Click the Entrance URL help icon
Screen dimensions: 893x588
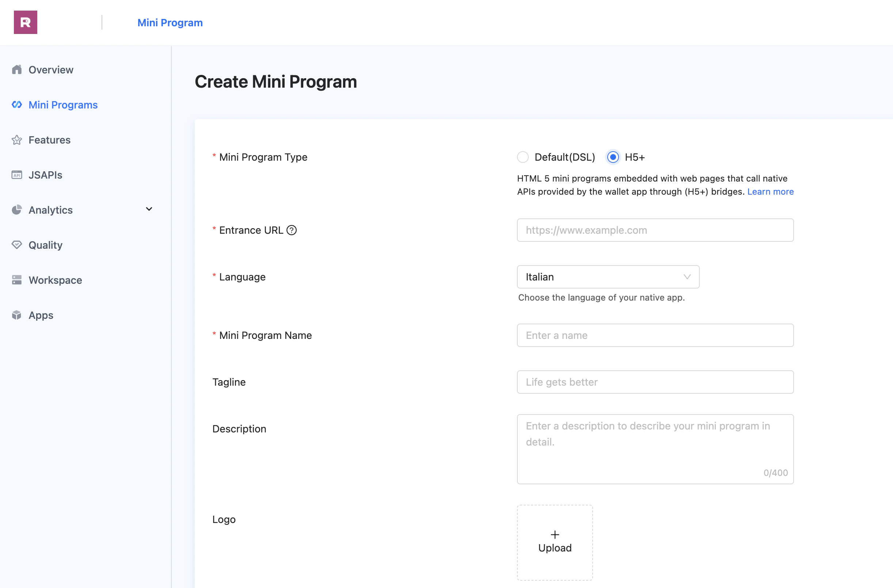point(292,230)
